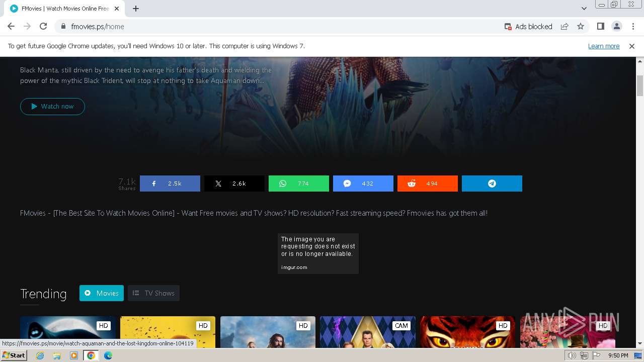
Task: Click the 9:50 PM system clock
Action: 618,355
